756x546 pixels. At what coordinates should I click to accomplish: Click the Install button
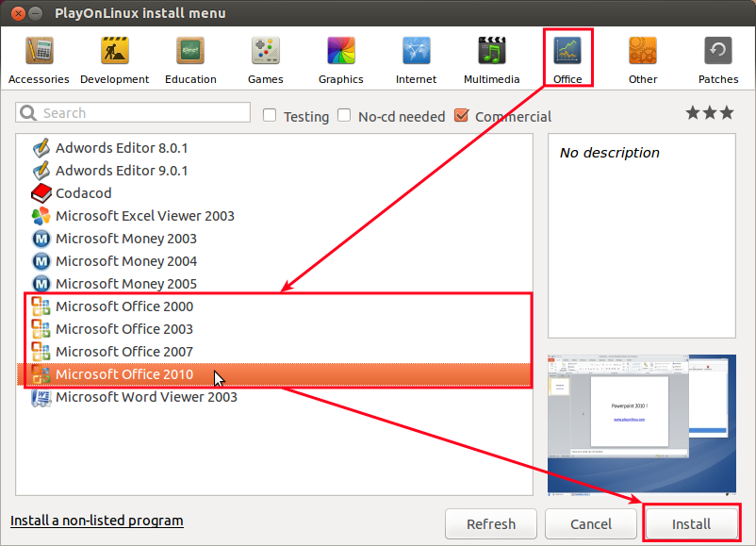[x=691, y=523]
